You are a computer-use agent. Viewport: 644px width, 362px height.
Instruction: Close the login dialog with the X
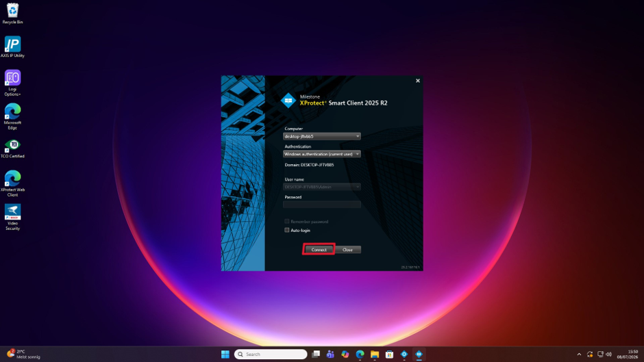pyautogui.click(x=418, y=81)
